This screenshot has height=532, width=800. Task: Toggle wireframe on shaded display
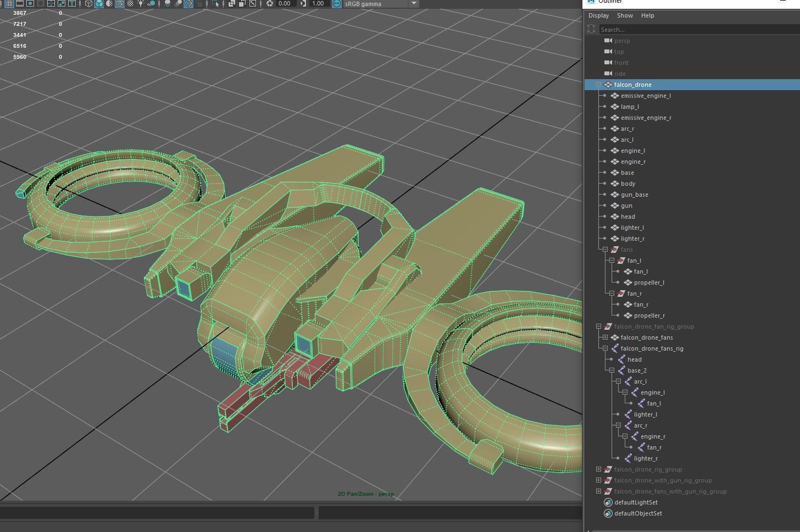tap(119, 3)
